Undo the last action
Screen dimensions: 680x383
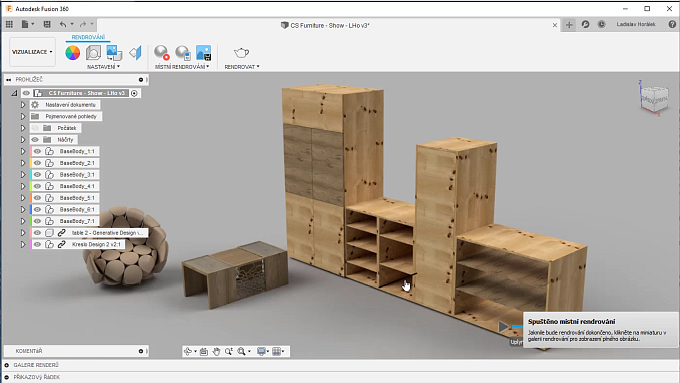click(x=63, y=25)
